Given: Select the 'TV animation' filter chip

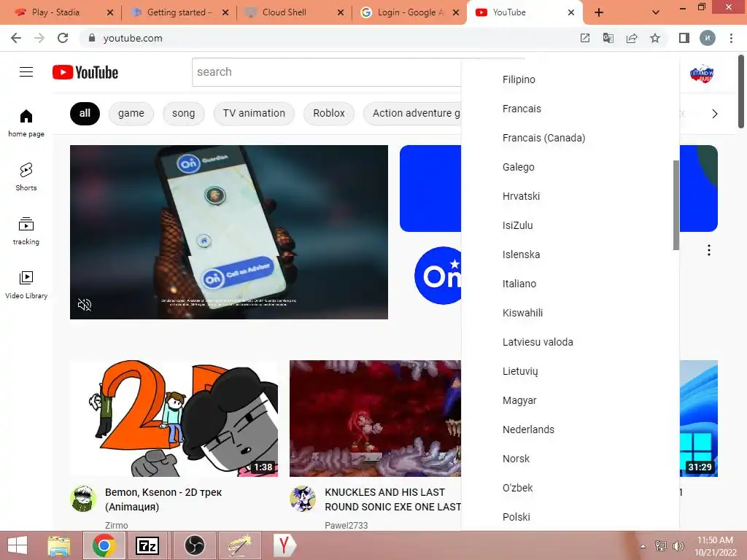Looking at the screenshot, I should pyautogui.click(x=254, y=113).
